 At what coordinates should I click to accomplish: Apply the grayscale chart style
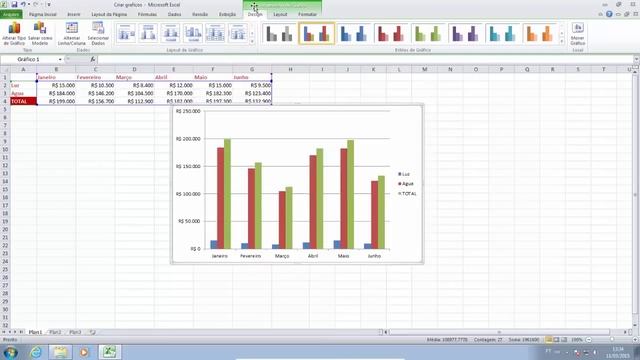280,33
